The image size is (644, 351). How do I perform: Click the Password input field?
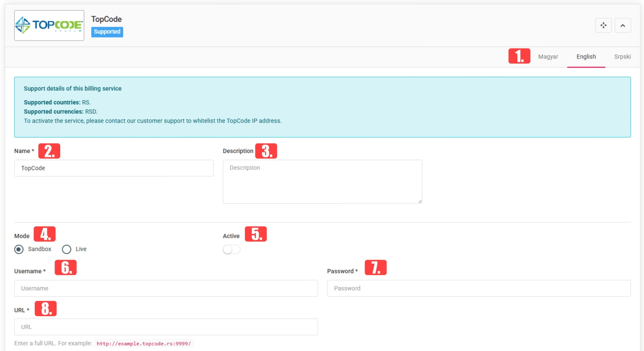[479, 288]
